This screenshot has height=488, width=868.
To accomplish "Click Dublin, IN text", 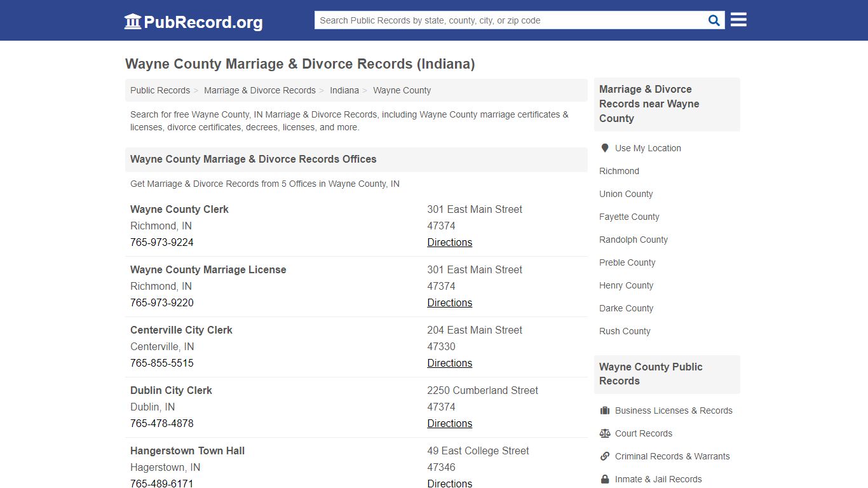I will point(153,407).
